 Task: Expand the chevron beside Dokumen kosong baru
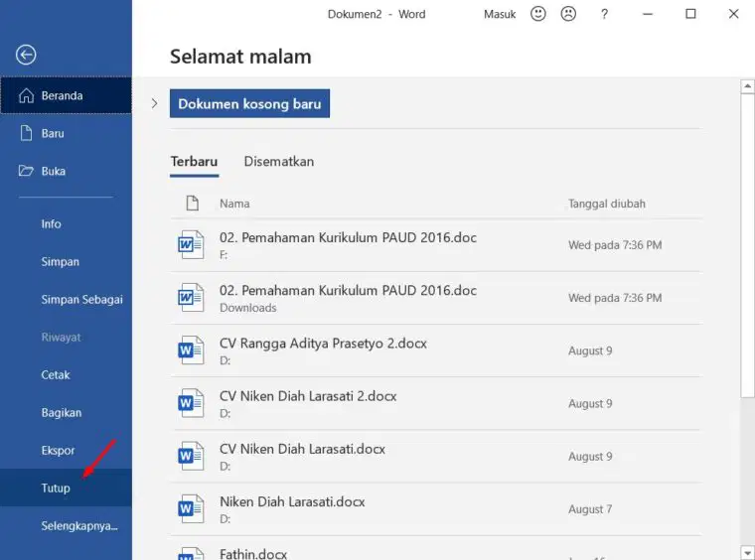pos(154,103)
